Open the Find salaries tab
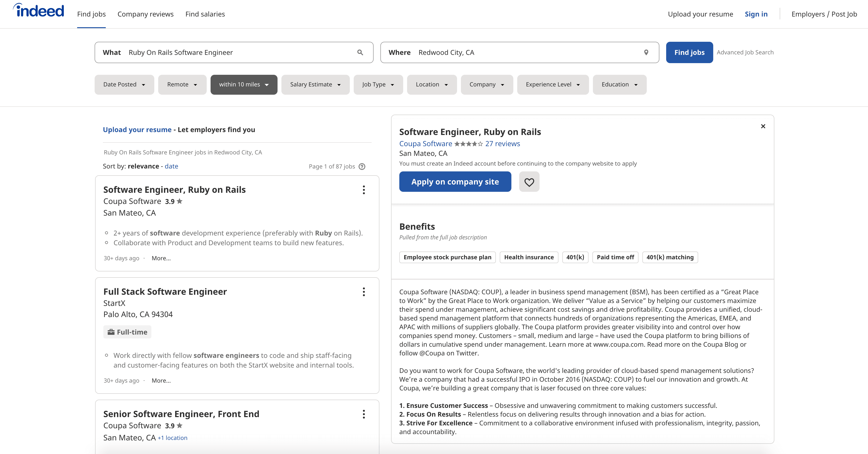The image size is (868, 454). click(x=205, y=14)
